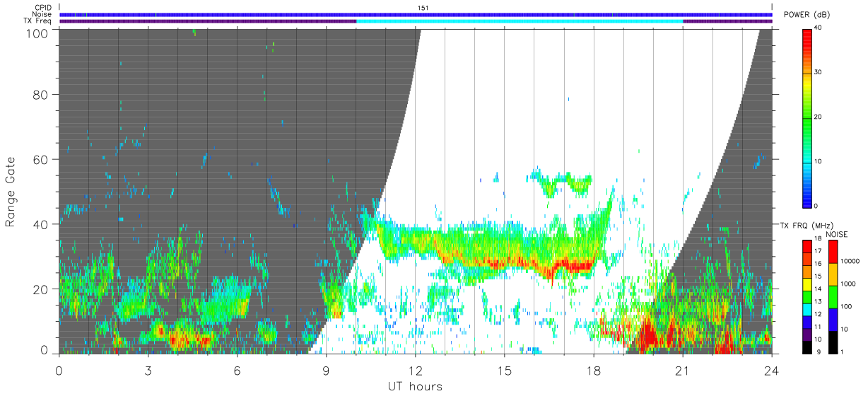Select the black swatch in NOISE legend

[834, 342]
